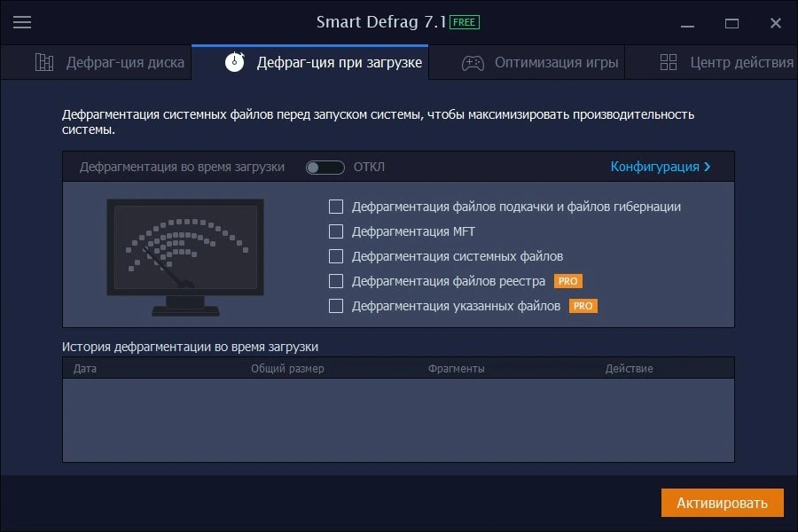Check Дефрагментация указанных файлов option
This screenshot has width=798, height=532.
(336, 306)
